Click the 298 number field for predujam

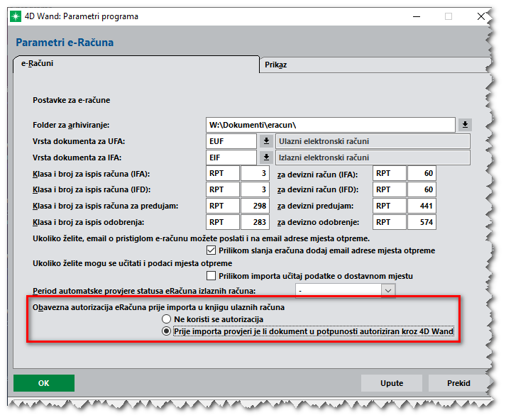(x=255, y=206)
